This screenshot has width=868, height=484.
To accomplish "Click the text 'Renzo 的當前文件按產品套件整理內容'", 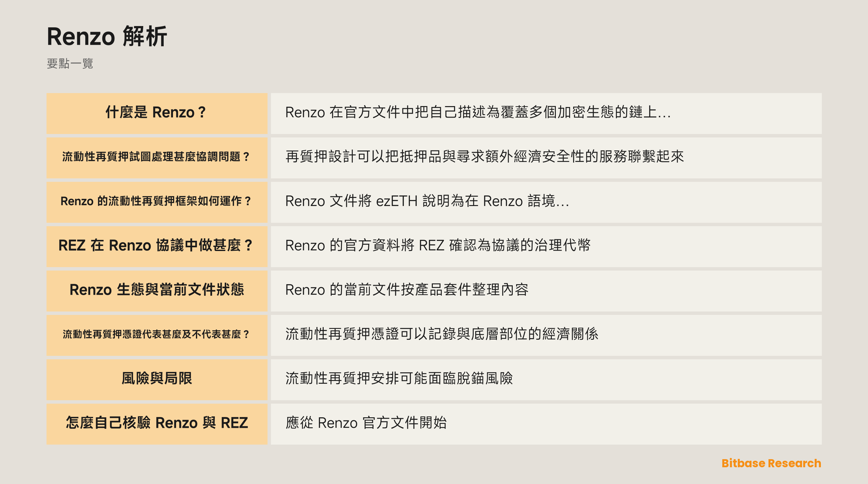I will point(407,290).
